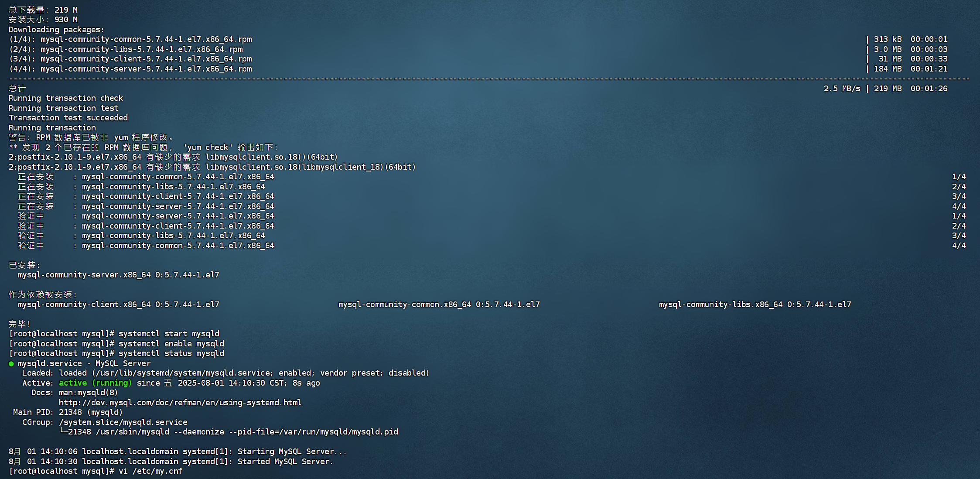Viewport: 980px width, 479px height.
Task: Click the 'active (running)' status text
Action: (x=95, y=383)
